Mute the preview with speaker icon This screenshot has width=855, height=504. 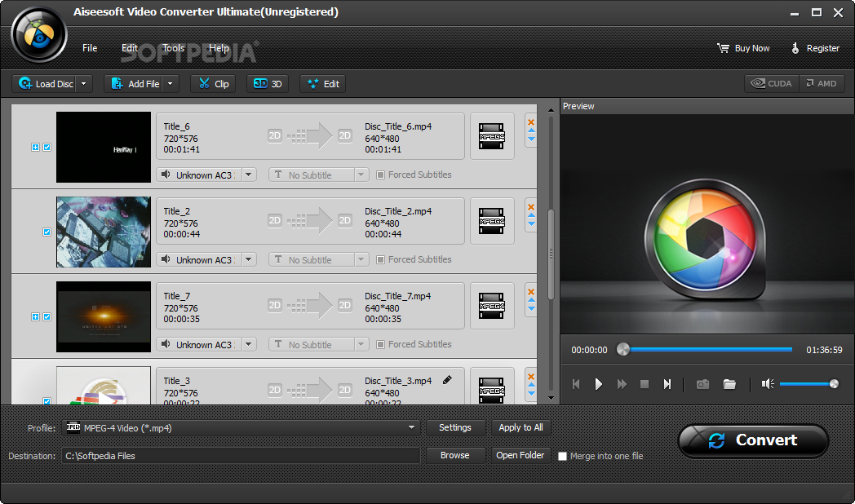point(768,384)
